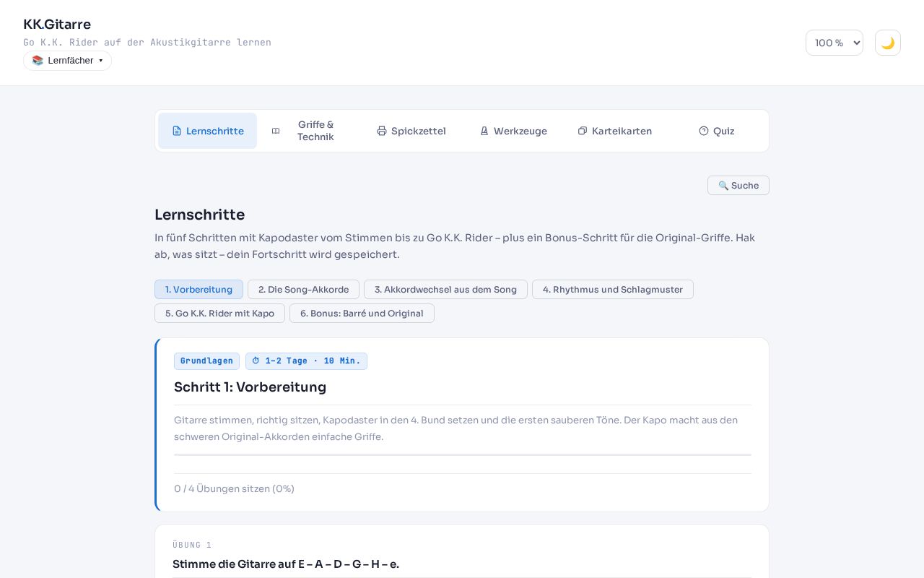
Task: Click the Lernschritte section heading
Action: pyautogui.click(x=199, y=215)
